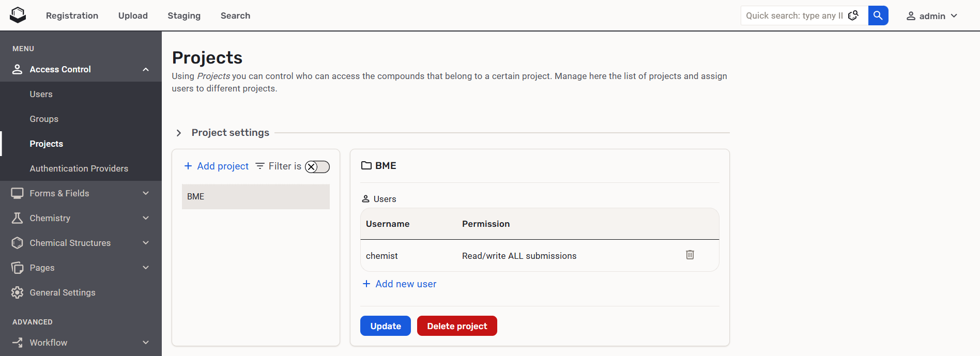980x356 pixels.
Task: Select the BME project in the list
Action: click(x=255, y=197)
